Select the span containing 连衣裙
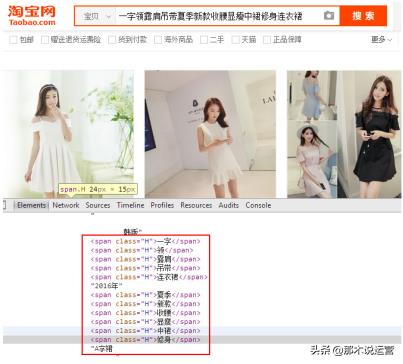Image resolution: width=403 pixels, height=364 pixels. click(149, 277)
